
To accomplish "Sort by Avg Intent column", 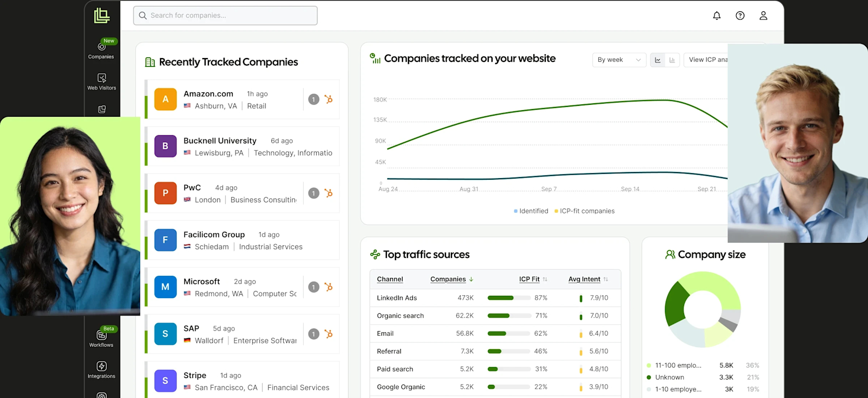I will (x=588, y=279).
